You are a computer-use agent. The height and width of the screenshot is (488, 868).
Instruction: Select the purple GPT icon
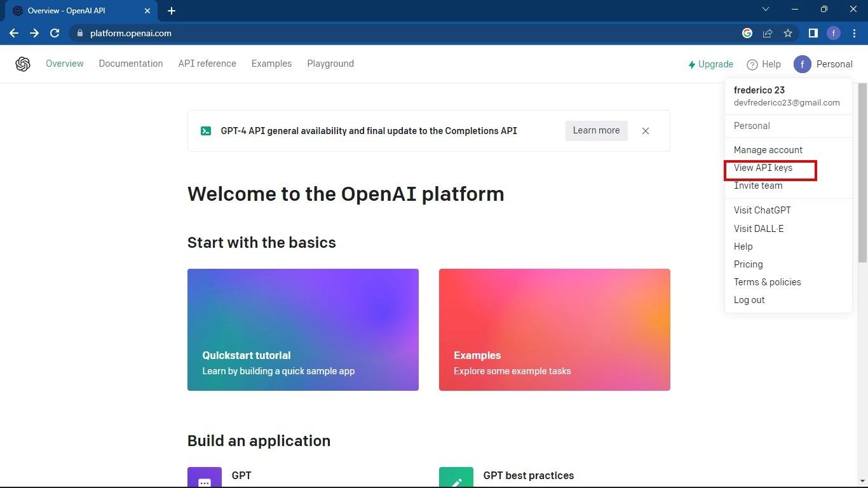pyautogui.click(x=204, y=477)
